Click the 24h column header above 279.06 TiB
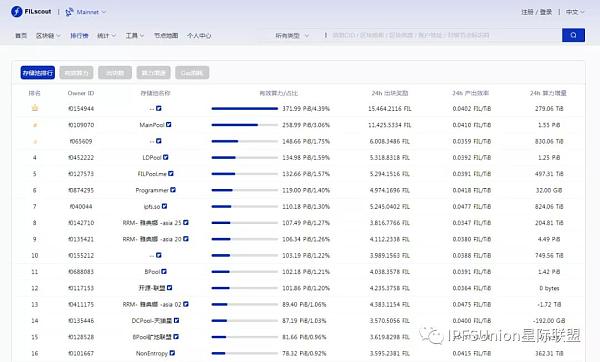 [x=548, y=93]
